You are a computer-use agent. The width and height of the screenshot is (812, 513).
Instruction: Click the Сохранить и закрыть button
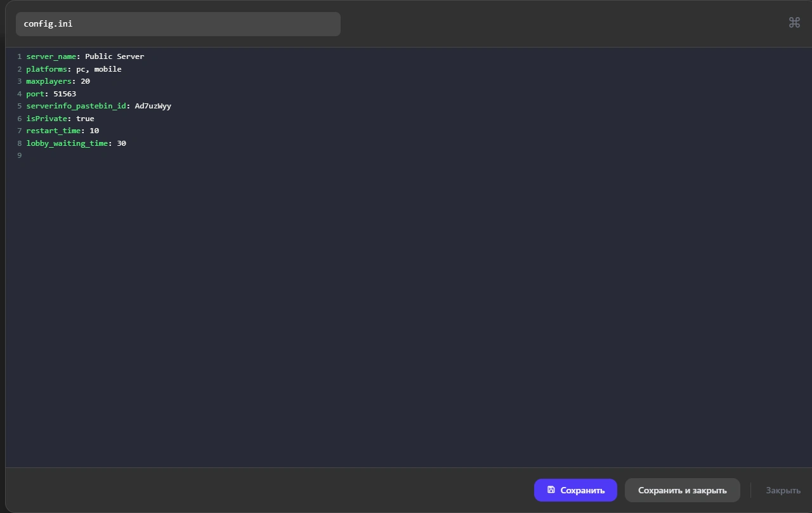tap(682, 490)
